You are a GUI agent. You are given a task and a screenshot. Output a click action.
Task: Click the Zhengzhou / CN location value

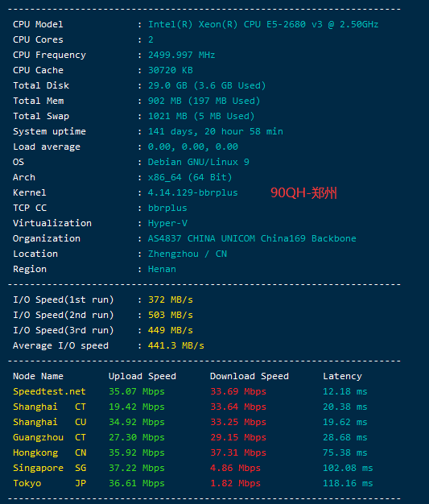[x=188, y=254]
